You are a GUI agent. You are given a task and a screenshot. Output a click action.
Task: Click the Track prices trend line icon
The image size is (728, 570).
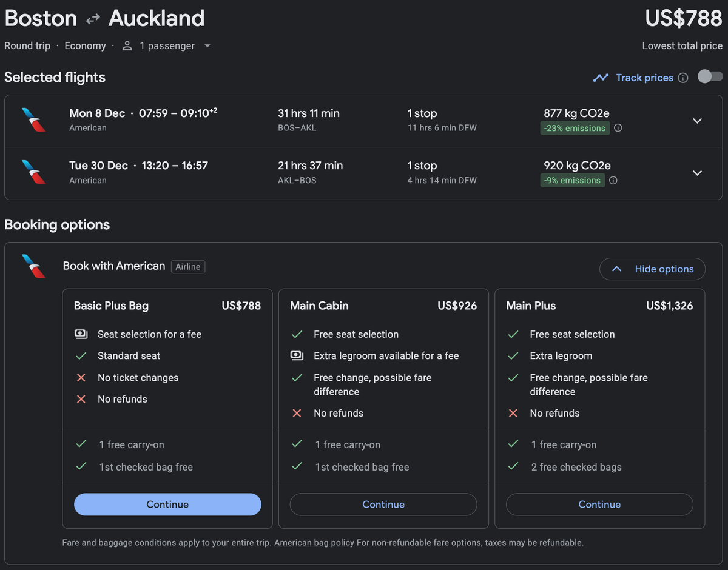(x=601, y=78)
